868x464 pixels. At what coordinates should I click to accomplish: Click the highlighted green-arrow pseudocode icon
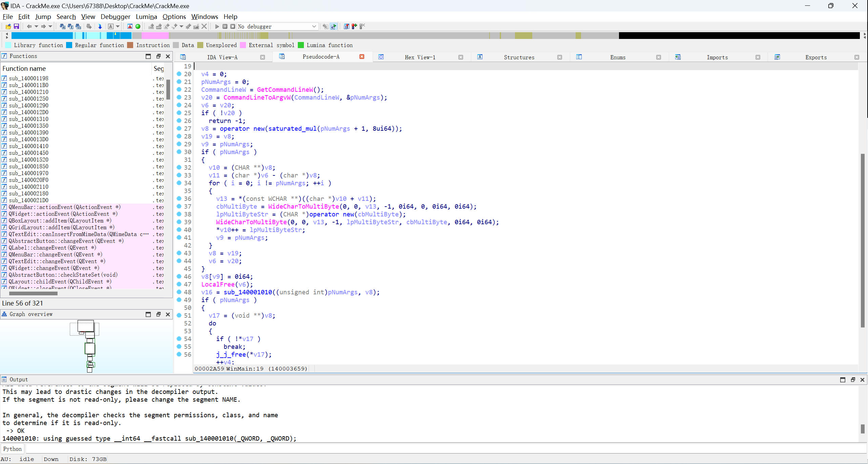pyautogui.click(x=334, y=26)
